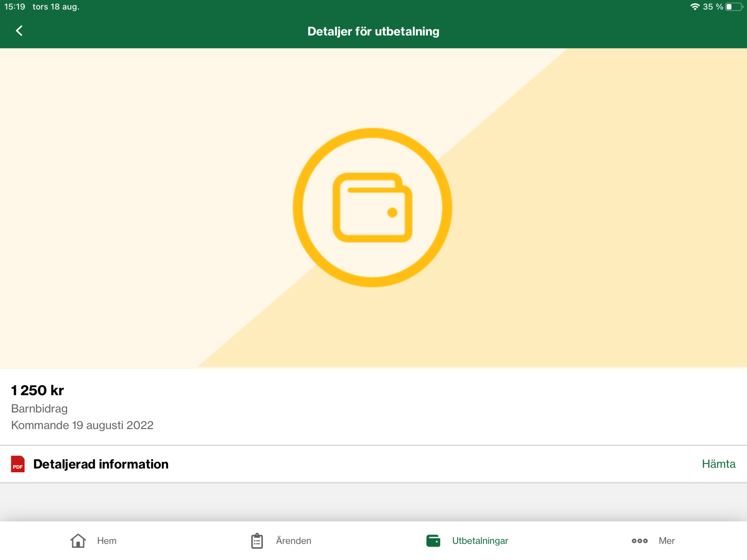Viewport: 747px width, 560px height.
Task: Tap the 35 % battery percentage
Action: (713, 7)
